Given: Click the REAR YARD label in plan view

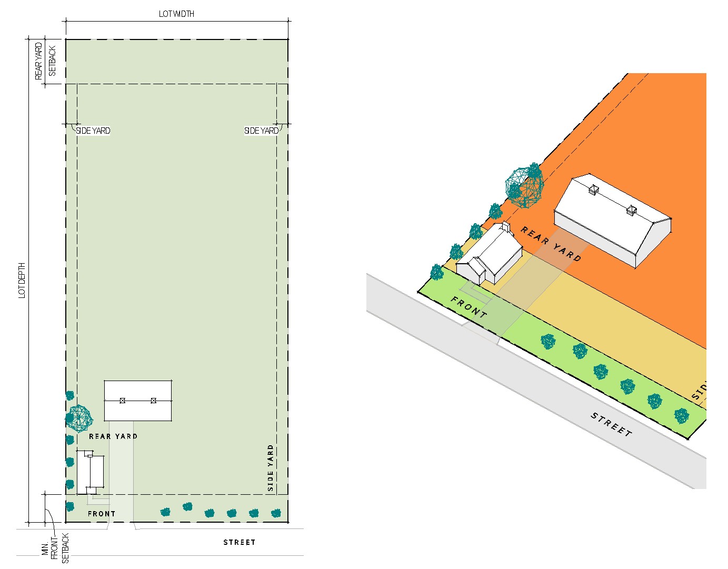Looking at the screenshot, I should [x=113, y=436].
